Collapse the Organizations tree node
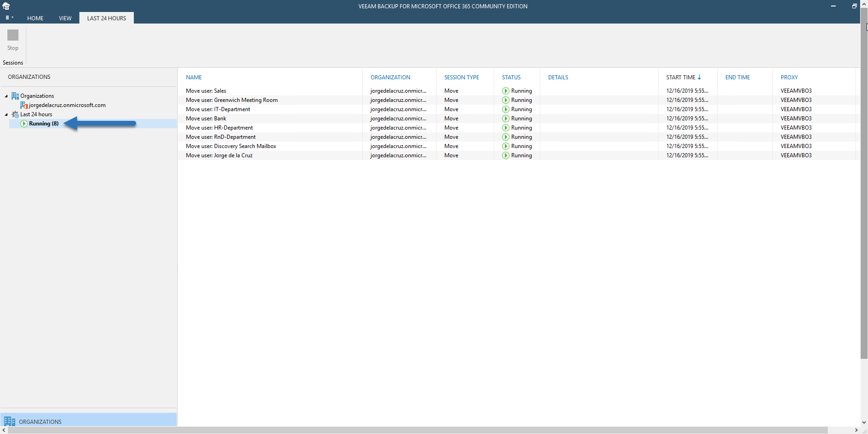Viewport: 868px width, 434px height. pos(6,96)
